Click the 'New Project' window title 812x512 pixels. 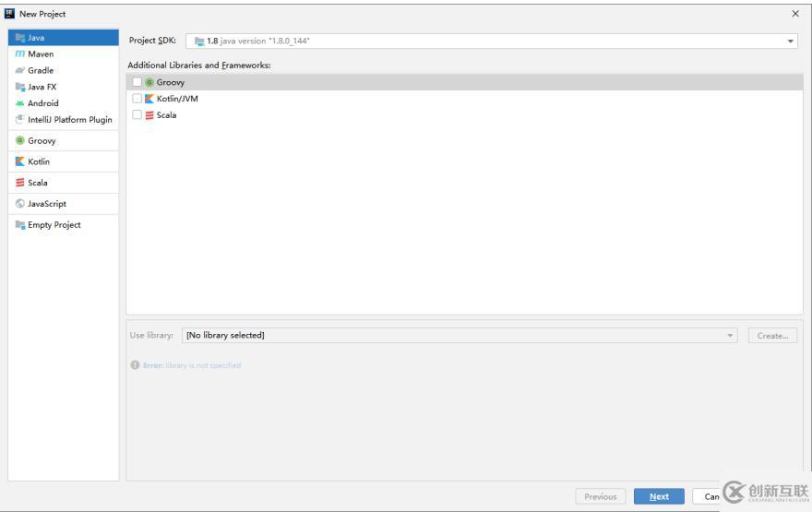tap(42, 14)
